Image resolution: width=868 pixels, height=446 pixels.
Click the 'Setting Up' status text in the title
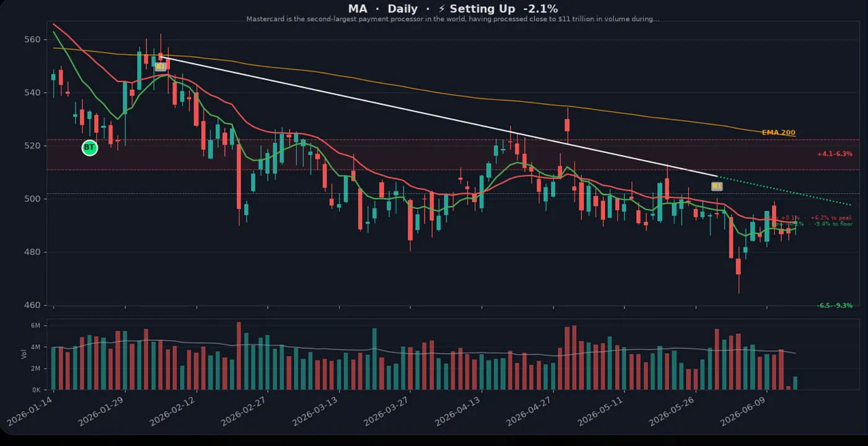[482, 9]
